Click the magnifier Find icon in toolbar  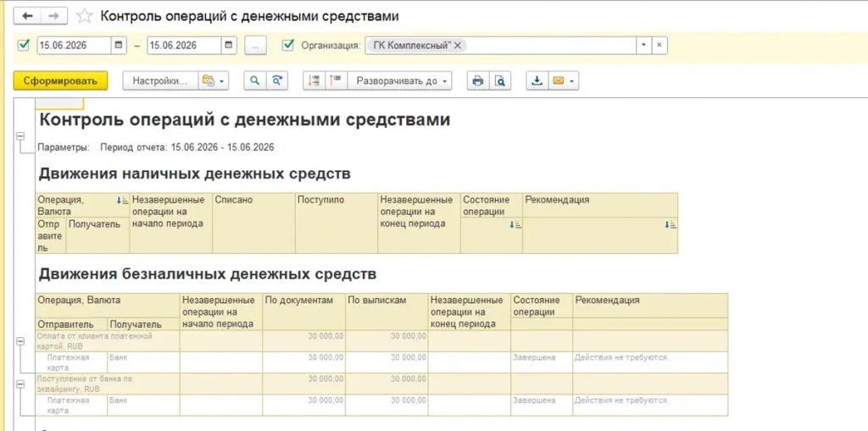pos(255,80)
